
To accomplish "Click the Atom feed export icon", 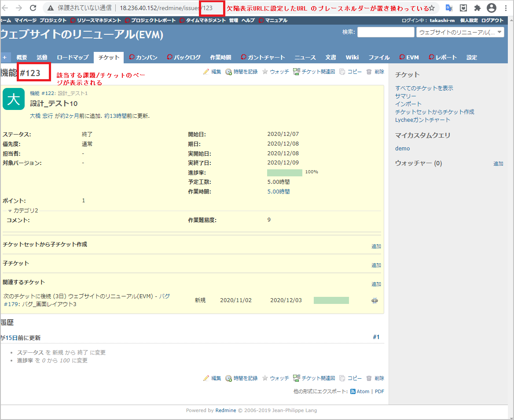I will tap(353, 391).
